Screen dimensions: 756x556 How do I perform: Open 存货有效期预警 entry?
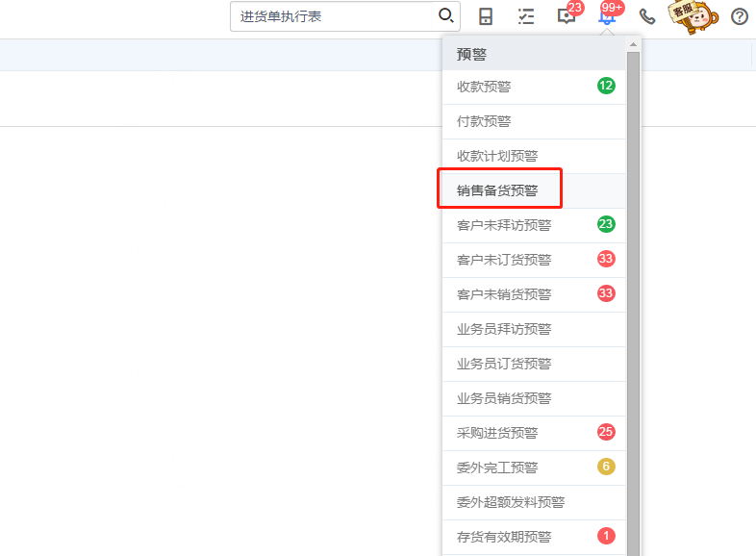point(534,538)
